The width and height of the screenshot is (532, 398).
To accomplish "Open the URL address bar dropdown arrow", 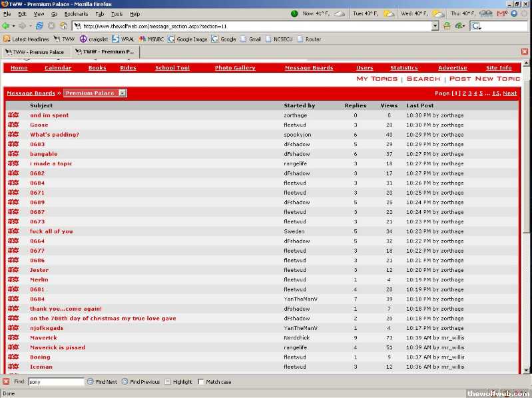I will [x=435, y=26].
